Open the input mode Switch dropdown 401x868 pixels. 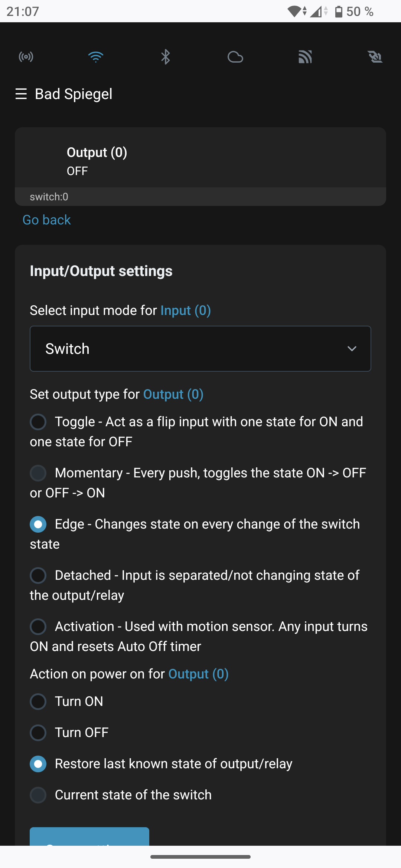[x=200, y=349]
